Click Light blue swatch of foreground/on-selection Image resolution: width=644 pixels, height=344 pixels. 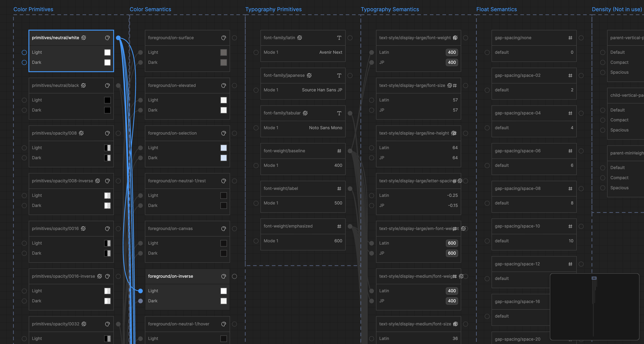click(224, 148)
